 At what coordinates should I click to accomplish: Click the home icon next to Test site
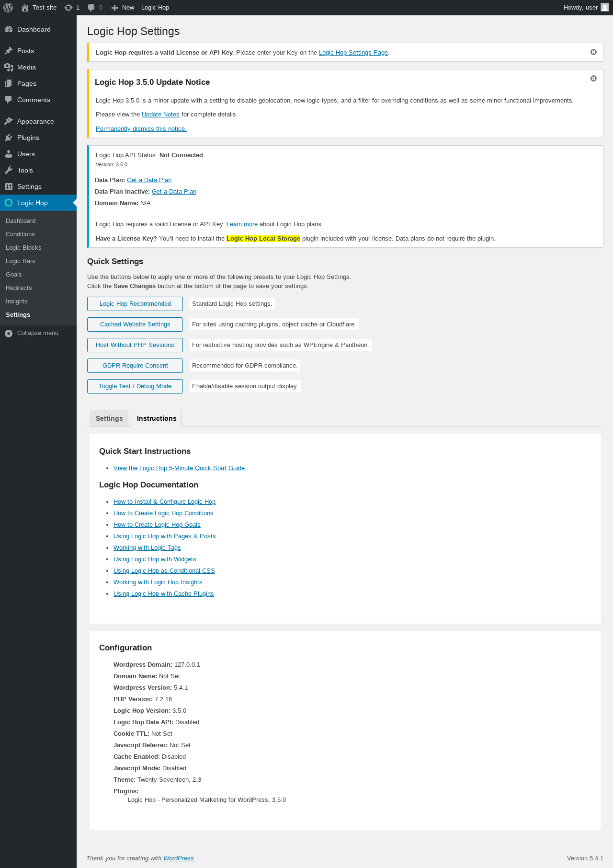pyautogui.click(x=25, y=8)
